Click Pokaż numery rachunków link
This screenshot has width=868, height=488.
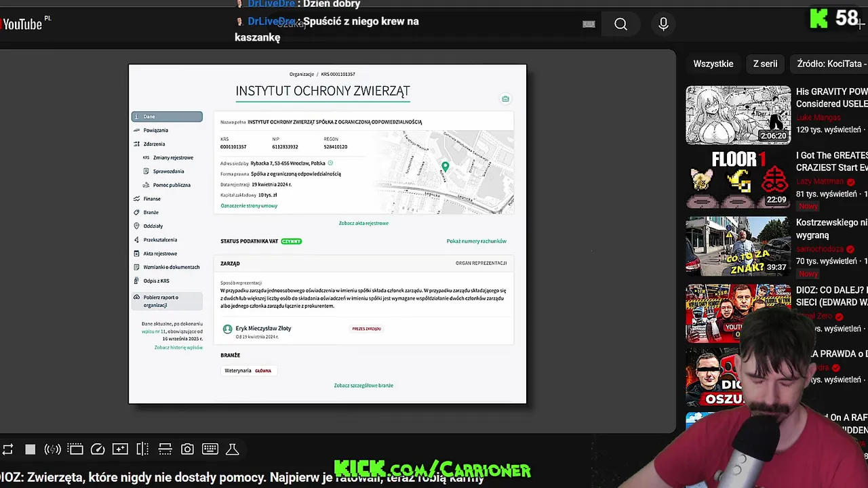(x=476, y=241)
